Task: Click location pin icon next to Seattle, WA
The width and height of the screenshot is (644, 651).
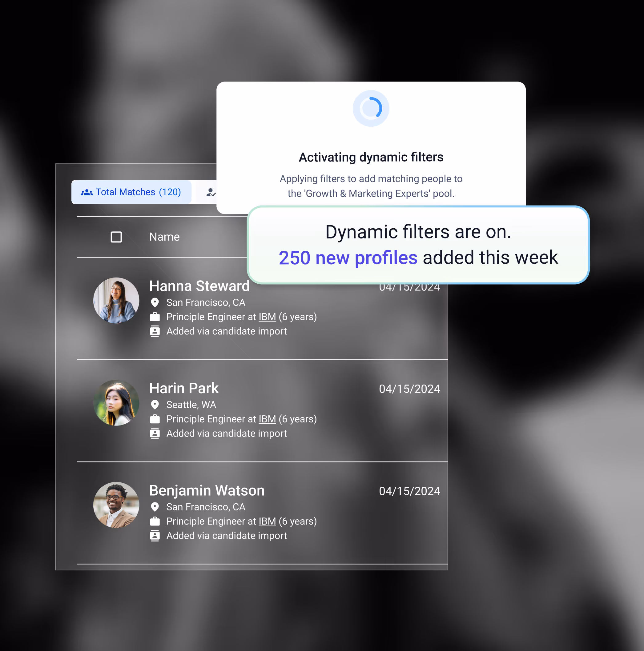Action: [x=155, y=405]
